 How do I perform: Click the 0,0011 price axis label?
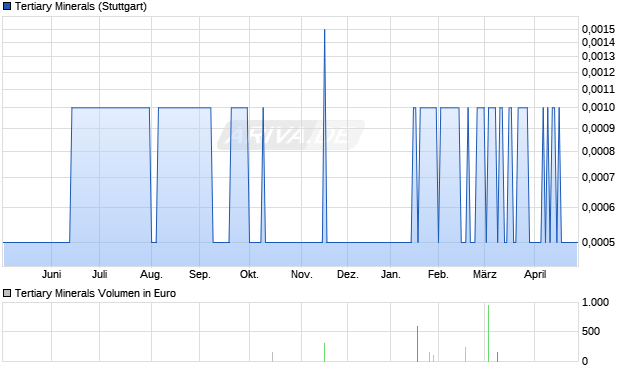pos(598,89)
